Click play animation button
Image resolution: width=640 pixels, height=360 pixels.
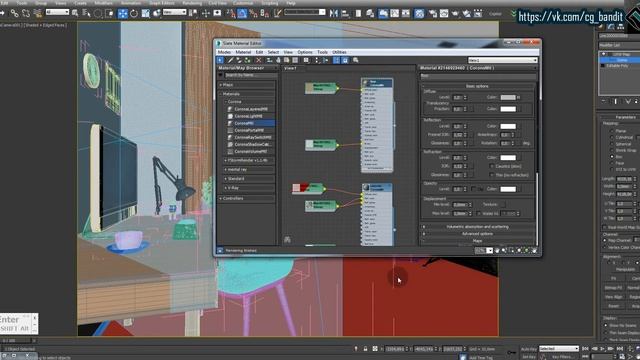click(602, 349)
